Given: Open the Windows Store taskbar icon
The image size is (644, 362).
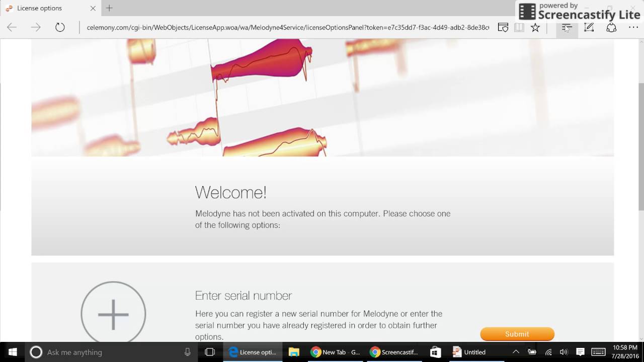Looking at the screenshot, I should pos(435,352).
